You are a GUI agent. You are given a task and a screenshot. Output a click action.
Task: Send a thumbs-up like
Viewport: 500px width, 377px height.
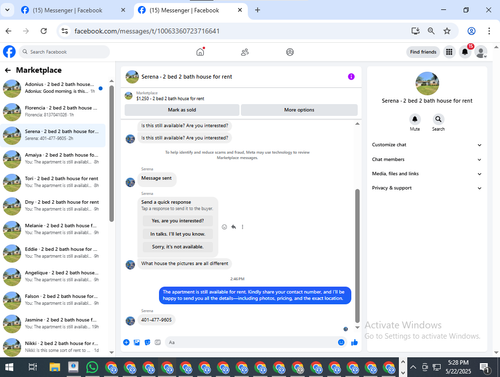[354, 342]
